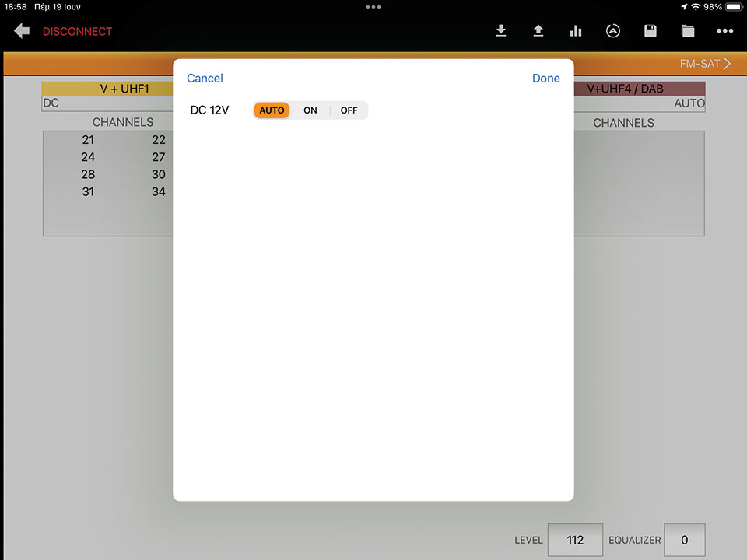This screenshot has height=560, width=747.
Task: Tap the EQUALIZER value field
Action: pos(685,540)
